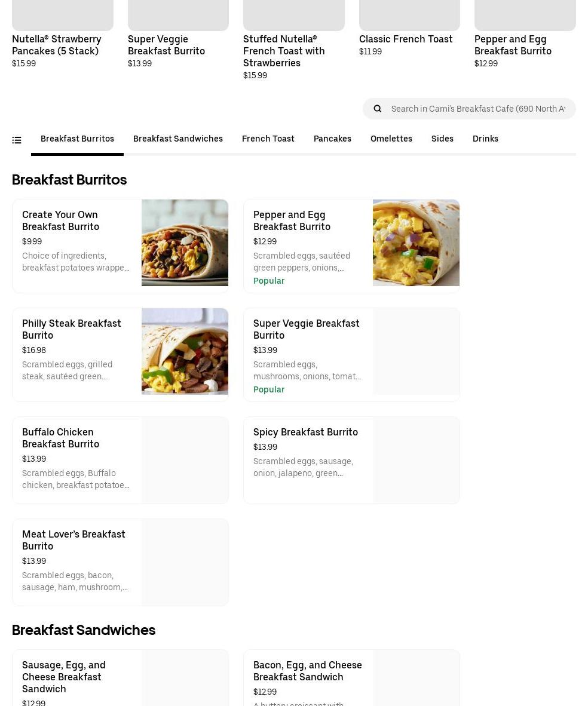The image size is (588, 706).
Task: Open Create Your Own Breakfast Burrito photo
Action: (x=185, y=243)
